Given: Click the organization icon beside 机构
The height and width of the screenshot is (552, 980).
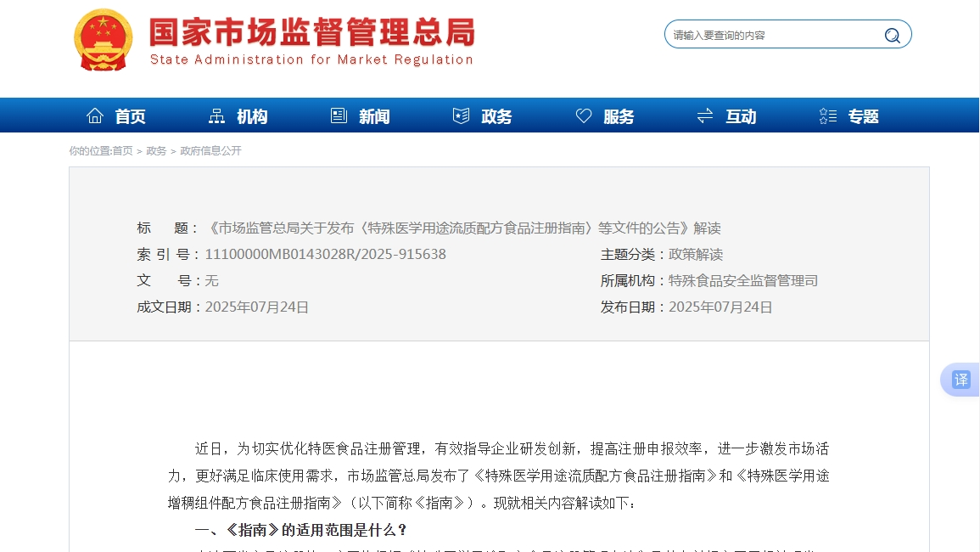Looking at the screenshot, I should pyautogui.click(x=217, y=116).
